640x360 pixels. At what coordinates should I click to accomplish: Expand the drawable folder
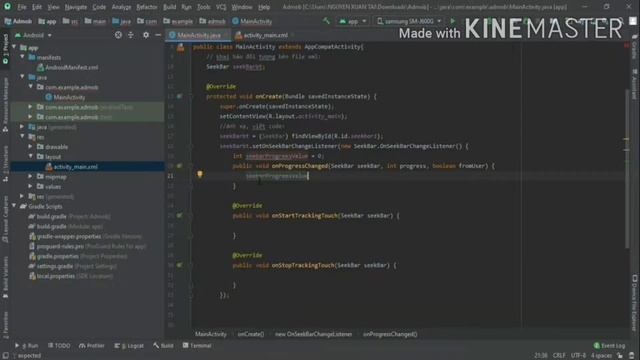31,147
